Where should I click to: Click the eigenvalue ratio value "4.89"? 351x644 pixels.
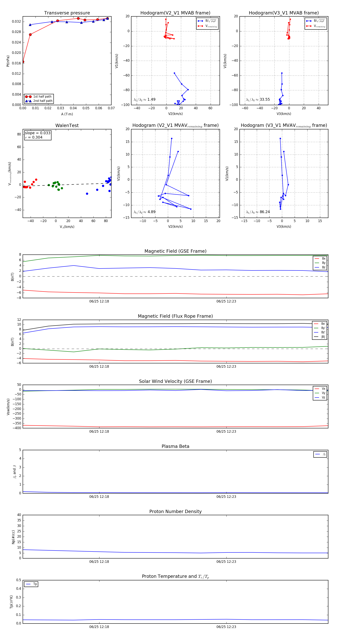point(151,212)
